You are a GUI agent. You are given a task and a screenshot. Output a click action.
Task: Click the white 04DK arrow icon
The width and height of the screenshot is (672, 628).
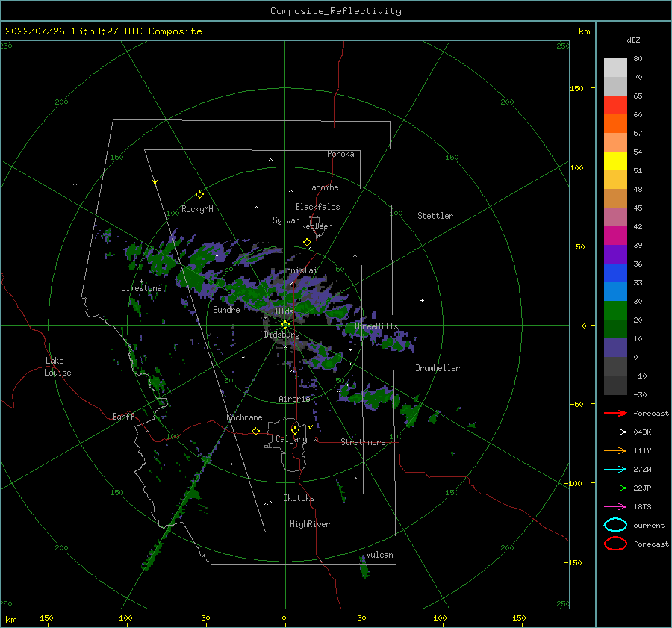(x=615, y=432)
